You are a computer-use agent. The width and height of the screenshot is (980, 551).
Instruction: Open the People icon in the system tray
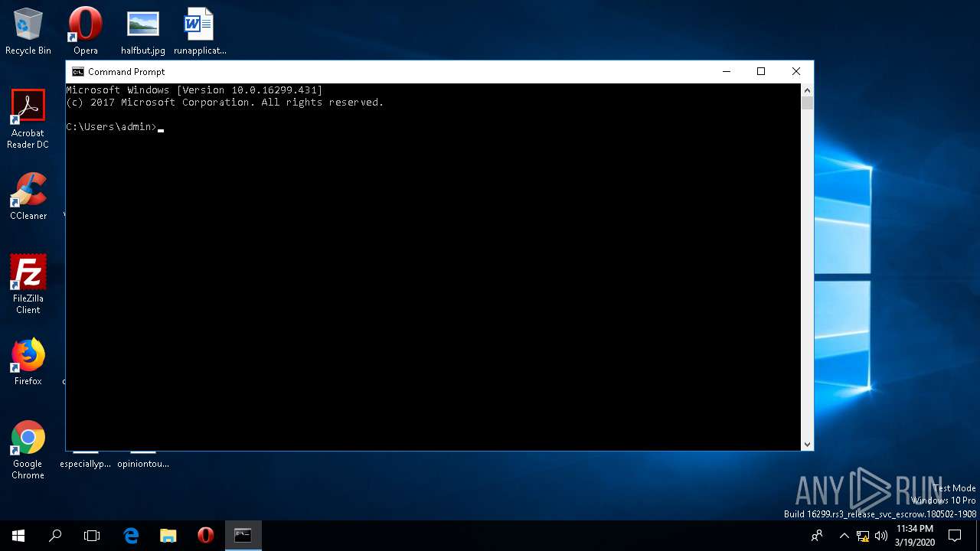tap(817, 536)
